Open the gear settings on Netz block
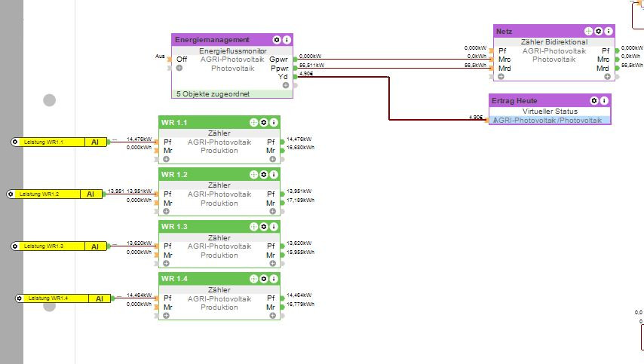The image size is (644, 364). [599, 31]
